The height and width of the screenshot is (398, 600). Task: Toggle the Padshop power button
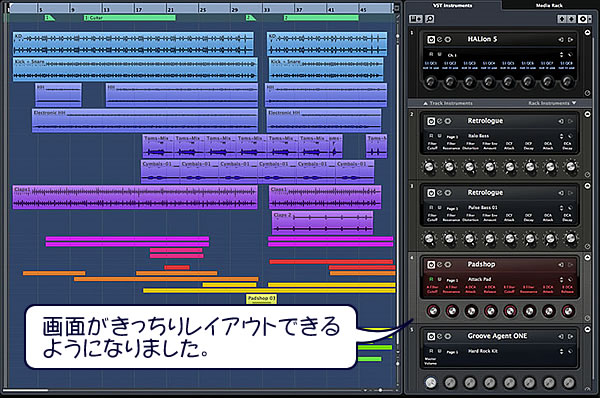pos(431,265)
